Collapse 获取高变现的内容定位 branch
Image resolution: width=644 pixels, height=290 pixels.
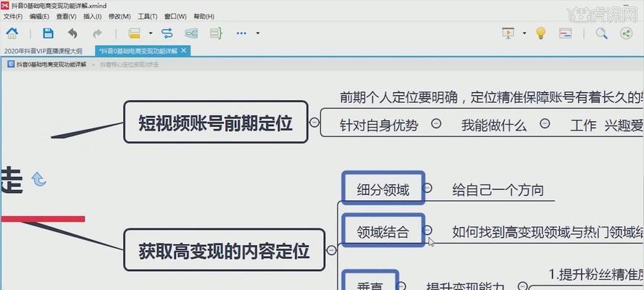pos(332,249)
